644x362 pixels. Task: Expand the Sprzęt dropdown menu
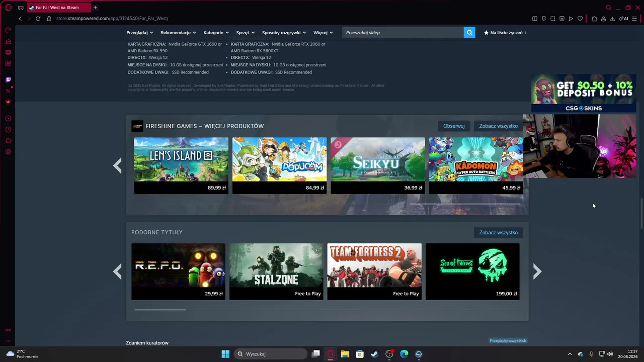click(x=246, y=33)
